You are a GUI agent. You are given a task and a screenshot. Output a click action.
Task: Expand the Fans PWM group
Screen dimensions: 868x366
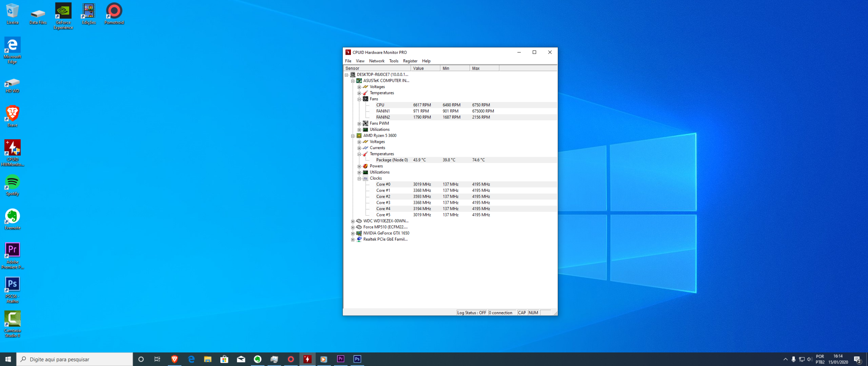pyautogui.click(x=359, y=124)
